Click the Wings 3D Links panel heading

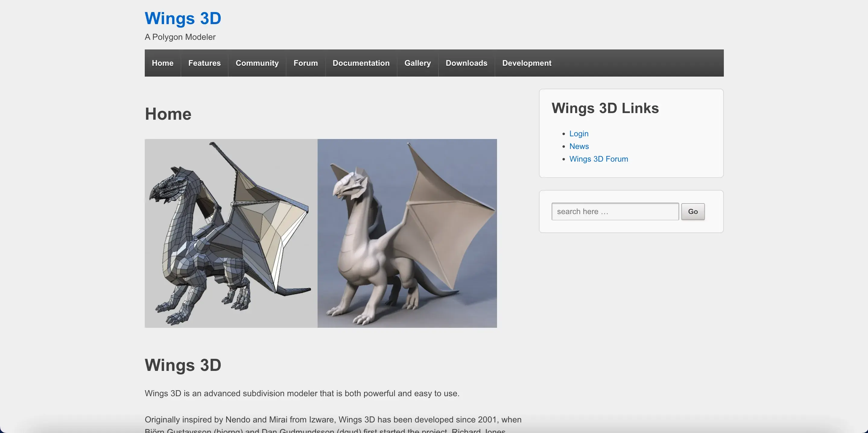point(605,108)
